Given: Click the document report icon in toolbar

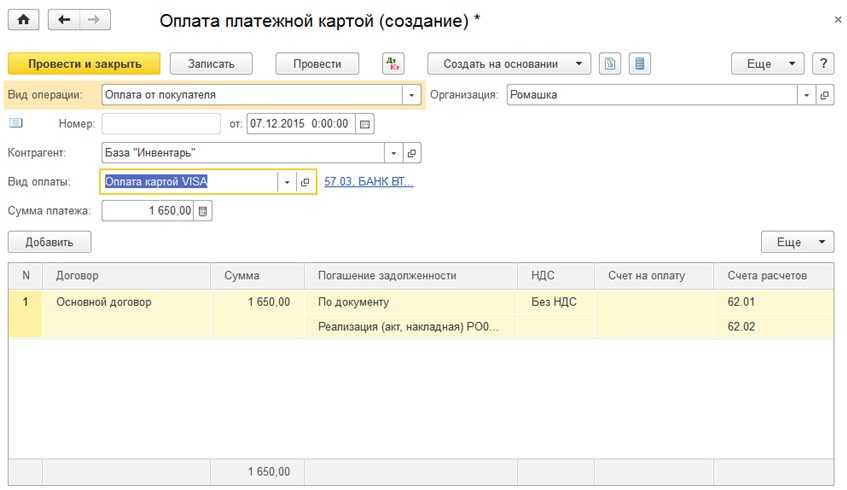Looking at the screenshot, I should pyautogui.click(x=610, y=63).
